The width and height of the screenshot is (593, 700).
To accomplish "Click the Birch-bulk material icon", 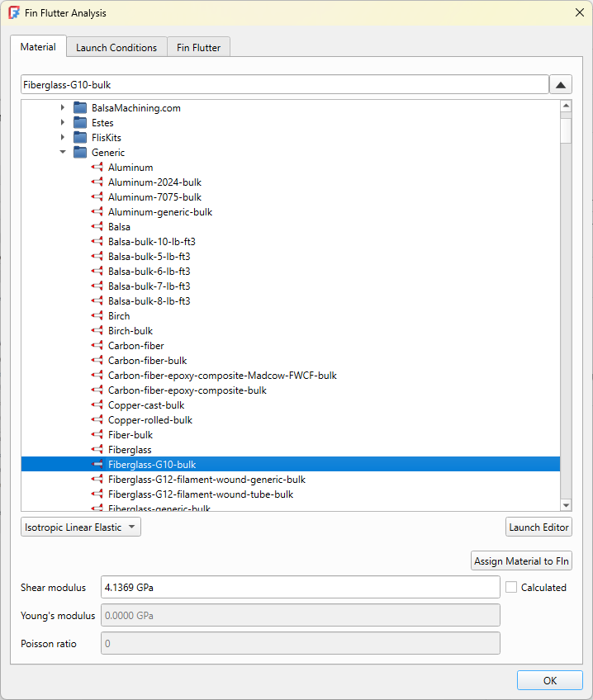I will pos(97,331).
